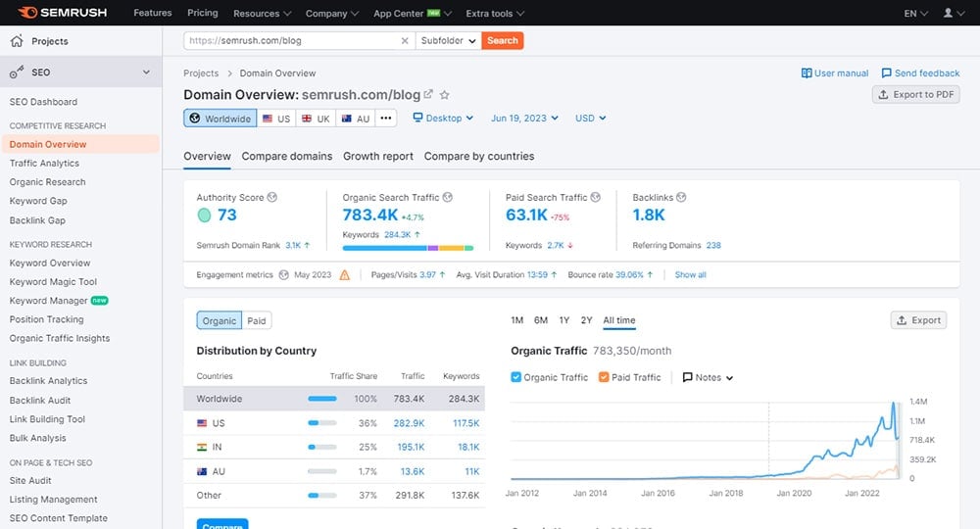Click the Worldwide globe icon

click(195, 118)
